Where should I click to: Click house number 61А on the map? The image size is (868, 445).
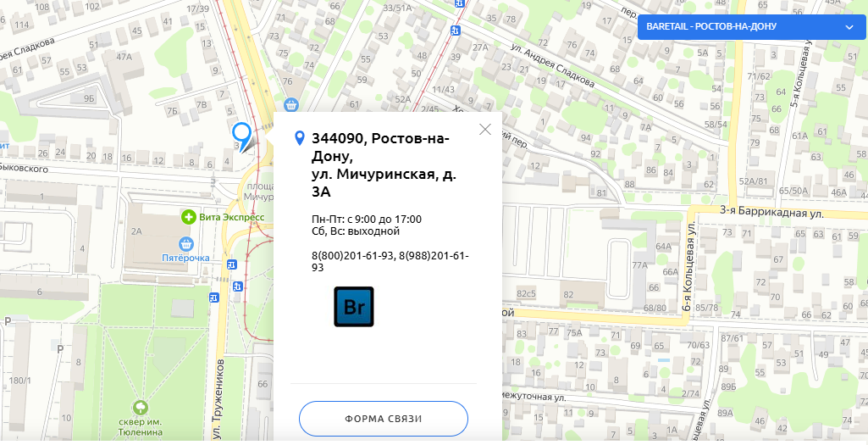coord(800,136)
